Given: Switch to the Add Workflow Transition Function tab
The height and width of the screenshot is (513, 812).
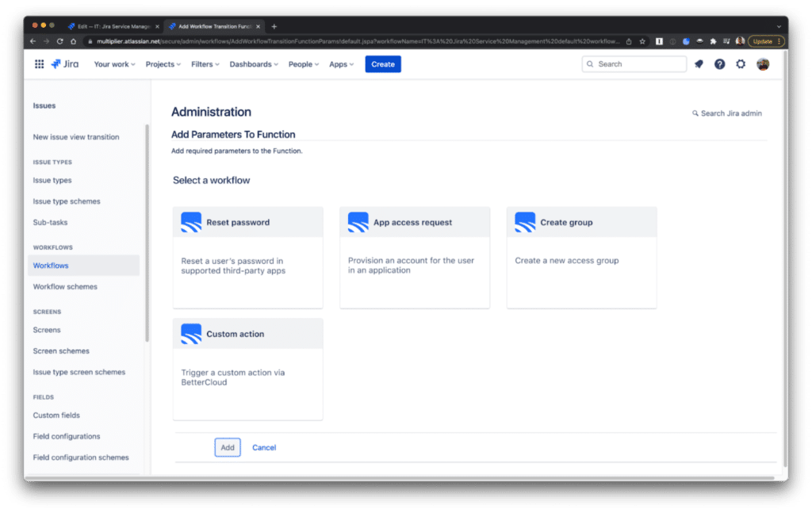Looking at the screenshot, I should (213, 26).
